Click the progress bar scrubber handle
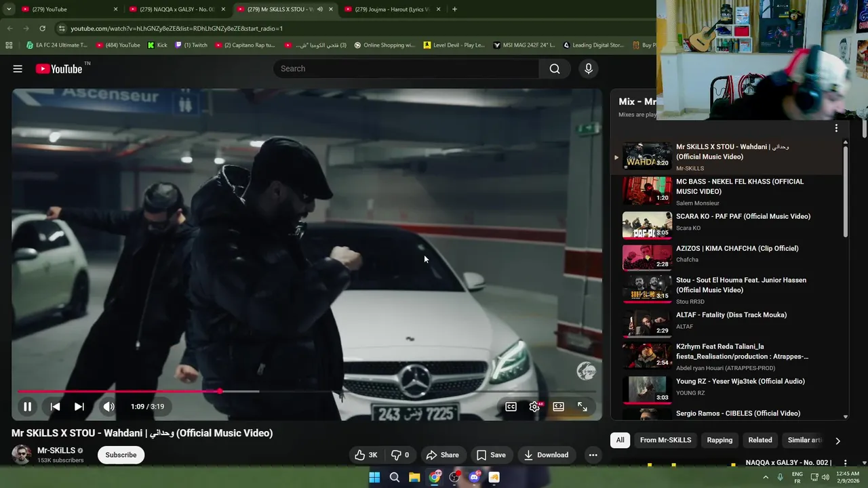 coord(220,391)
